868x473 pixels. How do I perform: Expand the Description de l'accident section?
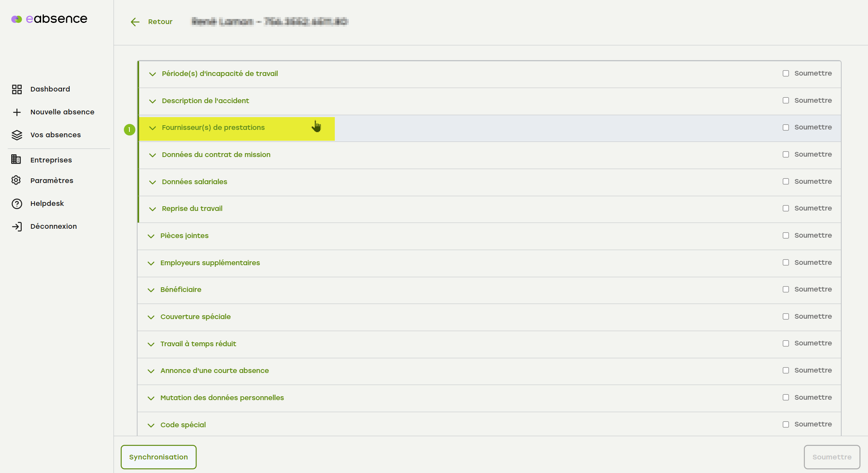153,101
